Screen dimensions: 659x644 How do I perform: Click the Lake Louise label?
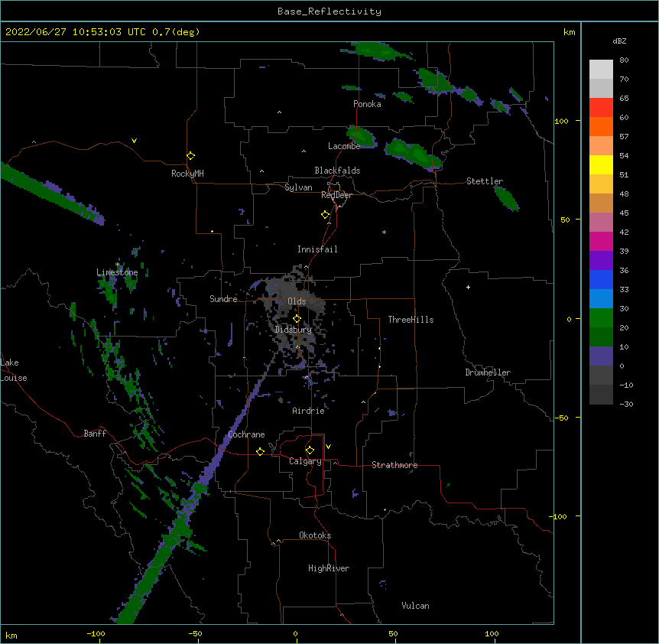(14, 370)
